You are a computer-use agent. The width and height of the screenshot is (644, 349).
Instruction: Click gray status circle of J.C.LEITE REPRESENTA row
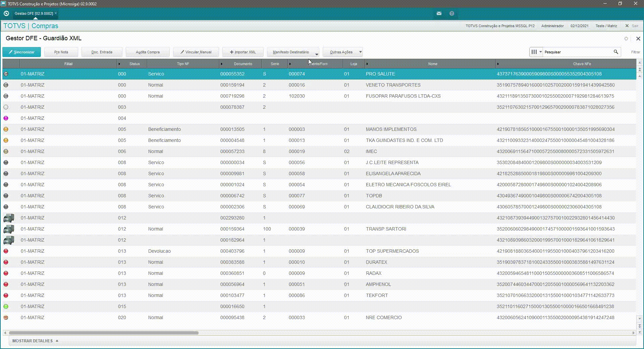point(6,162)
